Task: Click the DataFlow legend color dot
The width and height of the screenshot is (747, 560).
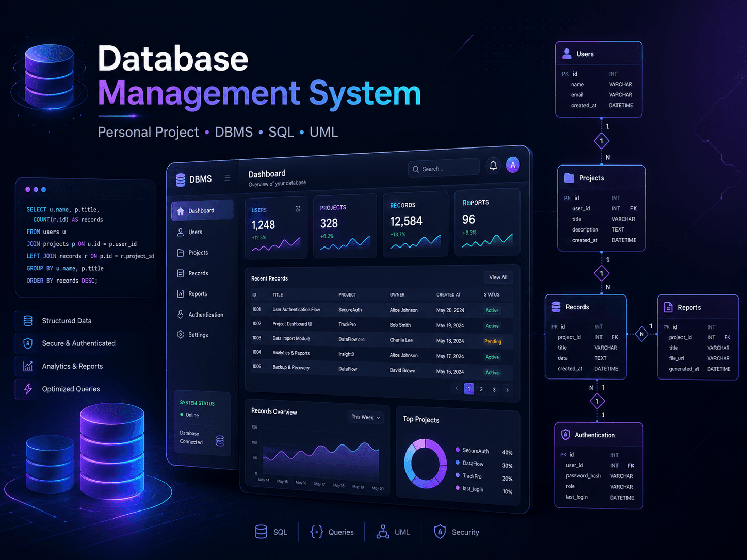Action: [x=458, y=463]
